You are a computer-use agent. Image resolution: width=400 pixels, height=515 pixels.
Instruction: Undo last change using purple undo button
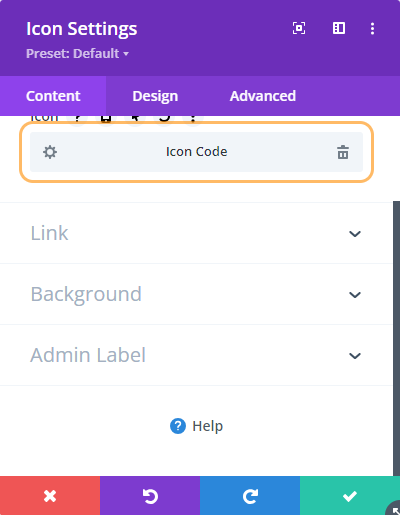tap(150, 496)
